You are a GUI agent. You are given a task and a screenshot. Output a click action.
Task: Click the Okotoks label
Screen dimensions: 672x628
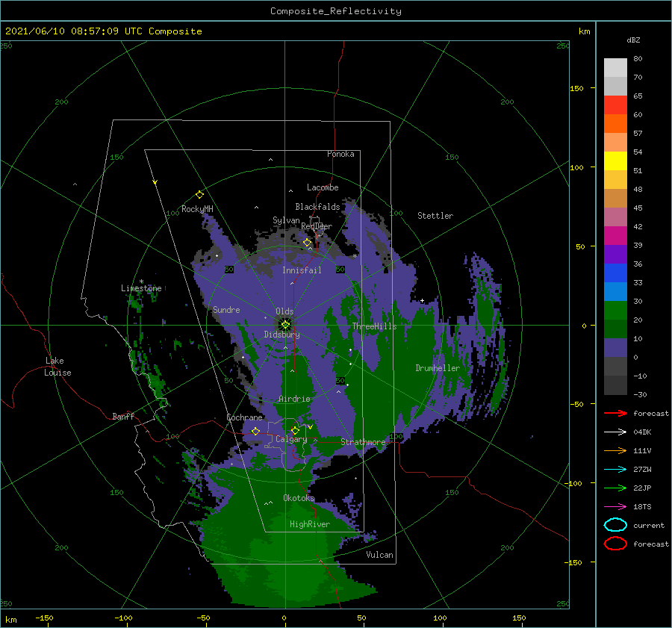299,497
